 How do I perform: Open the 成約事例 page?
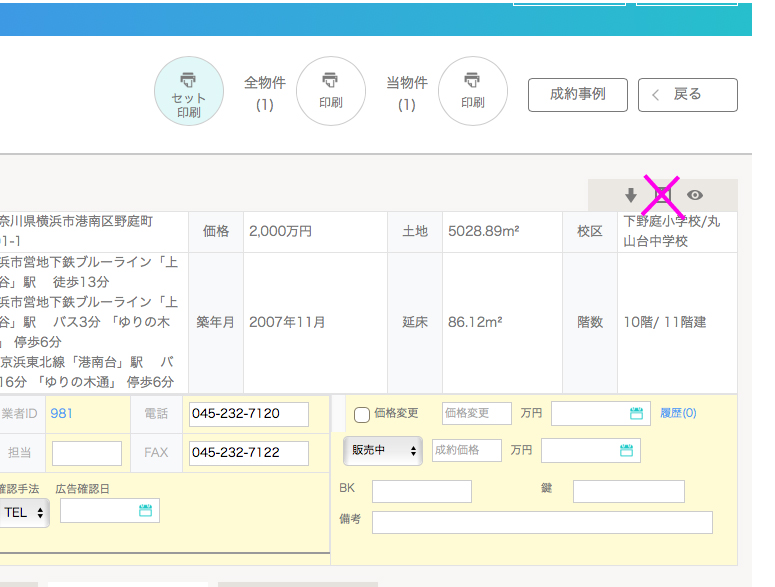[577, 95]
